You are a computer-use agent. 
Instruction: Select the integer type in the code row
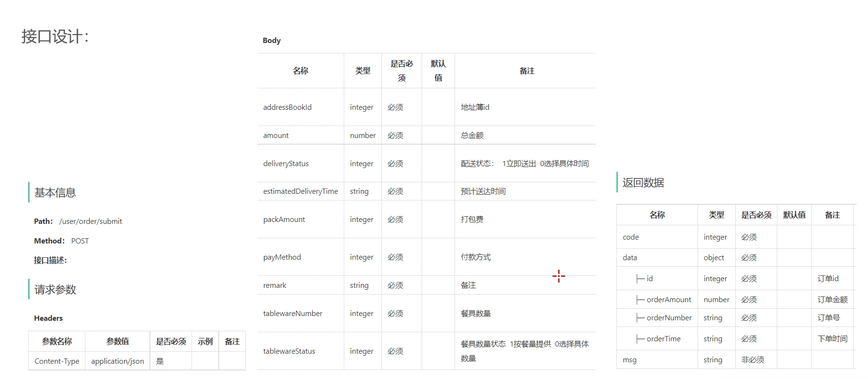(715, 237)
